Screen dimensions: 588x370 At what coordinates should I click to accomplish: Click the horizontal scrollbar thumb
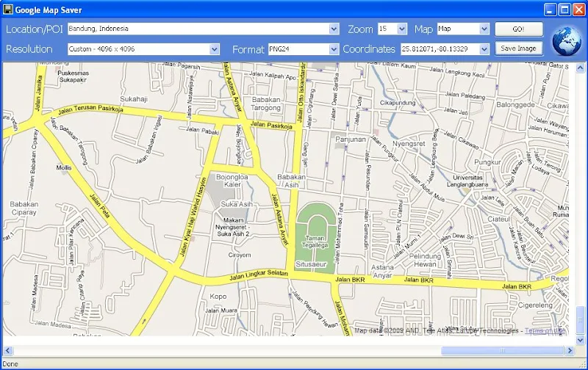pyautogui.click(x=501, y=350)
